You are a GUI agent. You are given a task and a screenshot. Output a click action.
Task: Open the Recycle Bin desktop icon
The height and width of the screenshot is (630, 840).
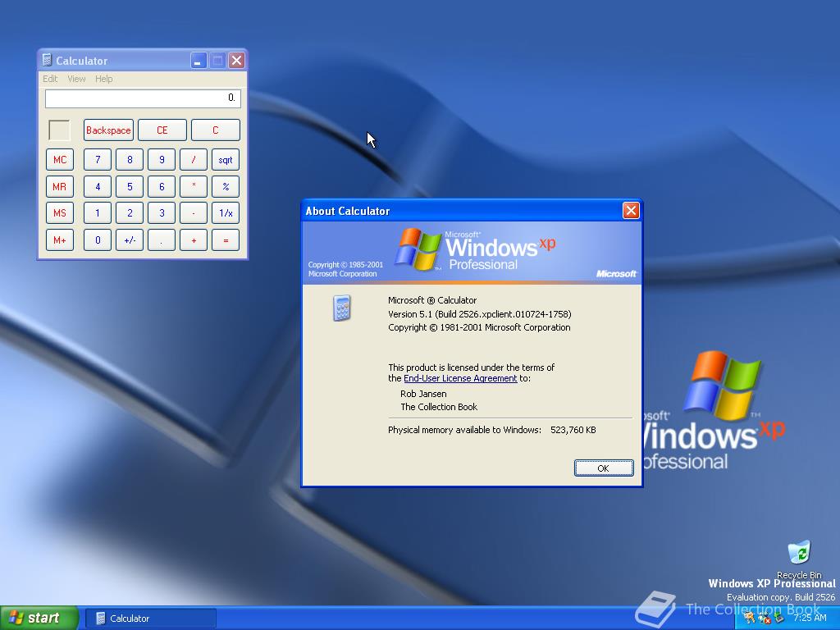tap(799, 559)
